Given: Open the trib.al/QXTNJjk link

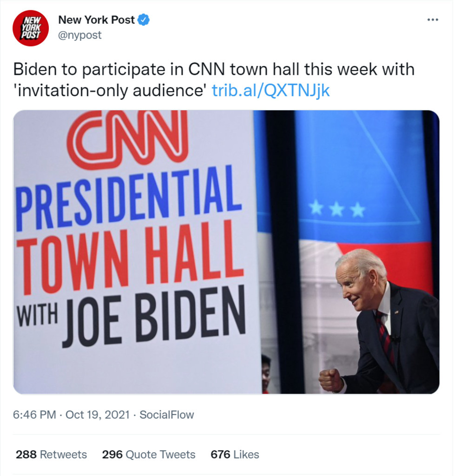Looking at the screenshot, I should click(x=270, y=90).
